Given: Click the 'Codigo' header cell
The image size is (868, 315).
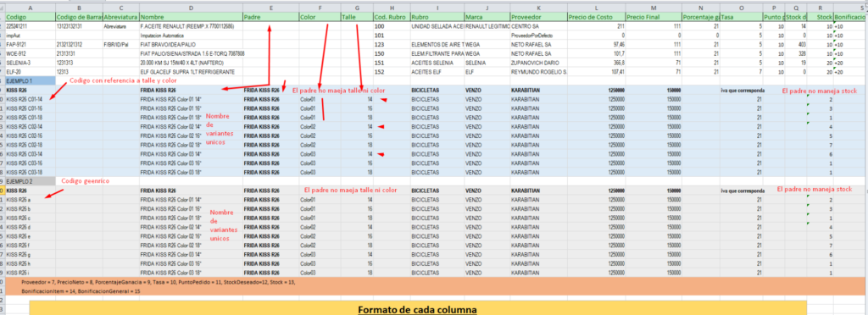Looking at the screenshot, I should tap(30, 17).
